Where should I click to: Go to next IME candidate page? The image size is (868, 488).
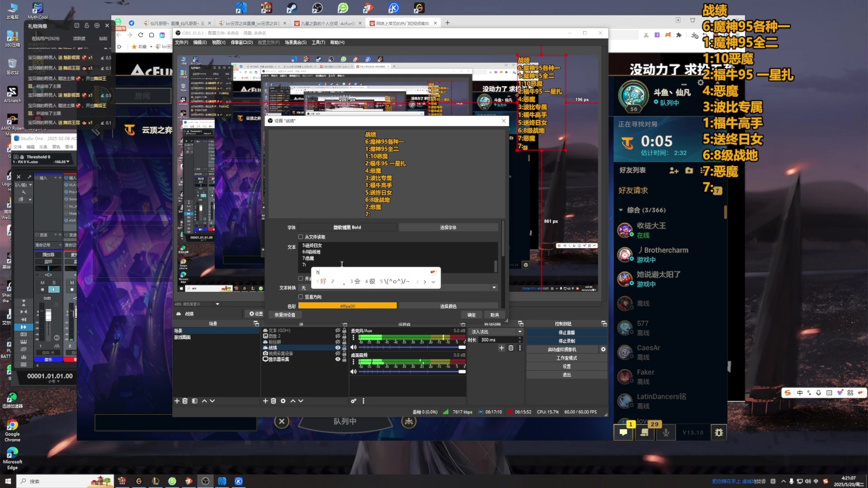[425, 282]
